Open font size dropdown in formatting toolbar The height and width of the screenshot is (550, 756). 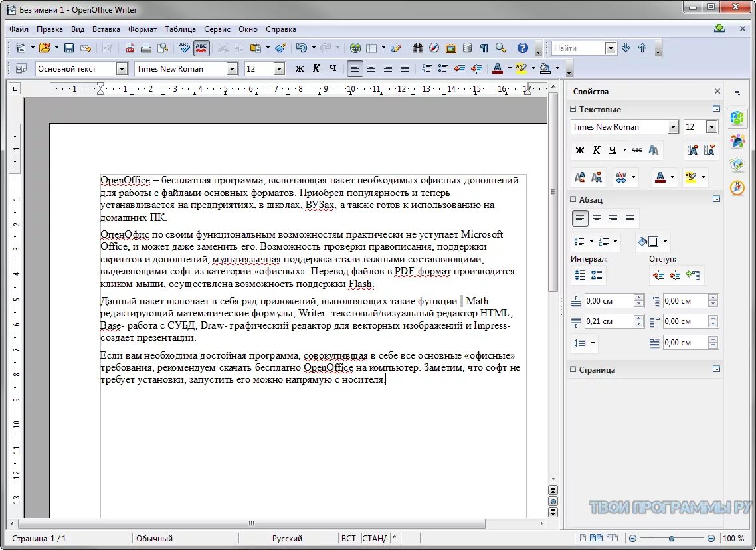tap(279, 69)
